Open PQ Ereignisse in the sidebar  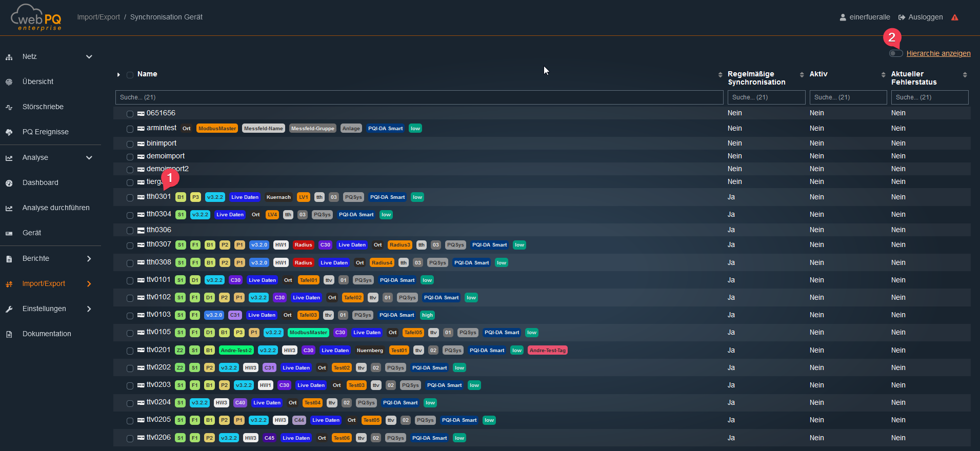(45, 132)
